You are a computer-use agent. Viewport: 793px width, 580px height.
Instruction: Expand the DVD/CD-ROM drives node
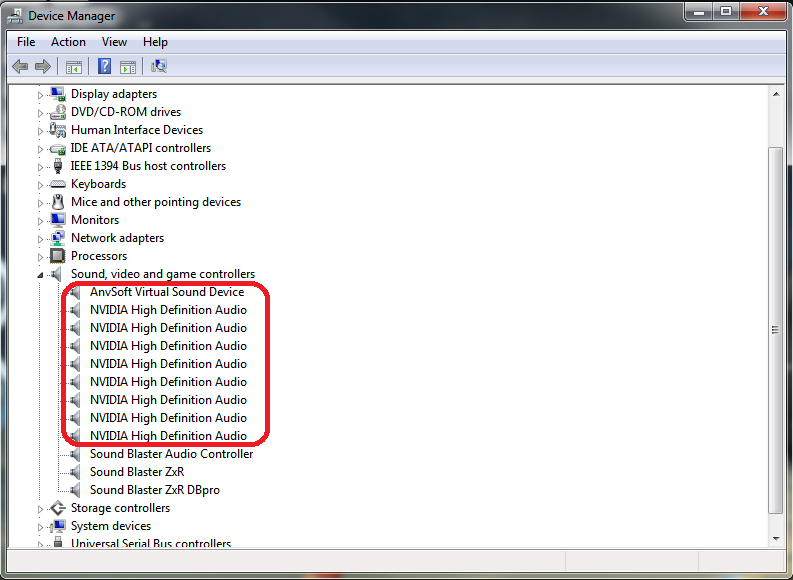40,113
